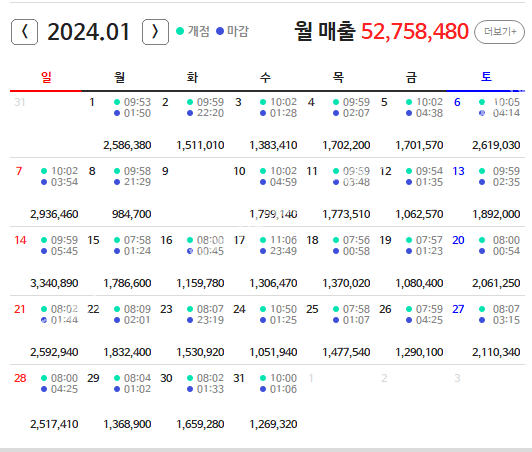
Task: Open January 14 sales of 3,340,890
Action: point(54,283)
